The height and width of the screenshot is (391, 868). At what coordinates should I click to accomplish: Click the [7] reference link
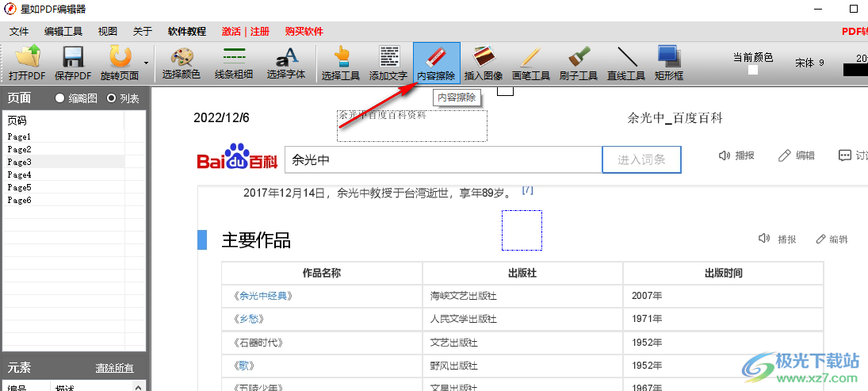[528, 190]
